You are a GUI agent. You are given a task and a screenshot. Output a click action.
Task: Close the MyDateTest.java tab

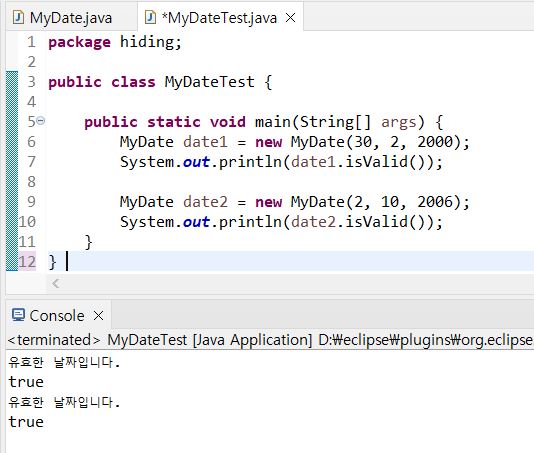(290, 17)
